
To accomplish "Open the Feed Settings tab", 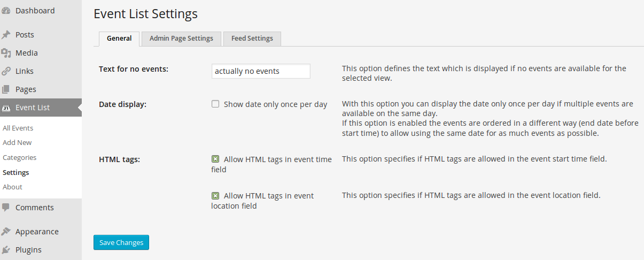I will click(252, 39).
